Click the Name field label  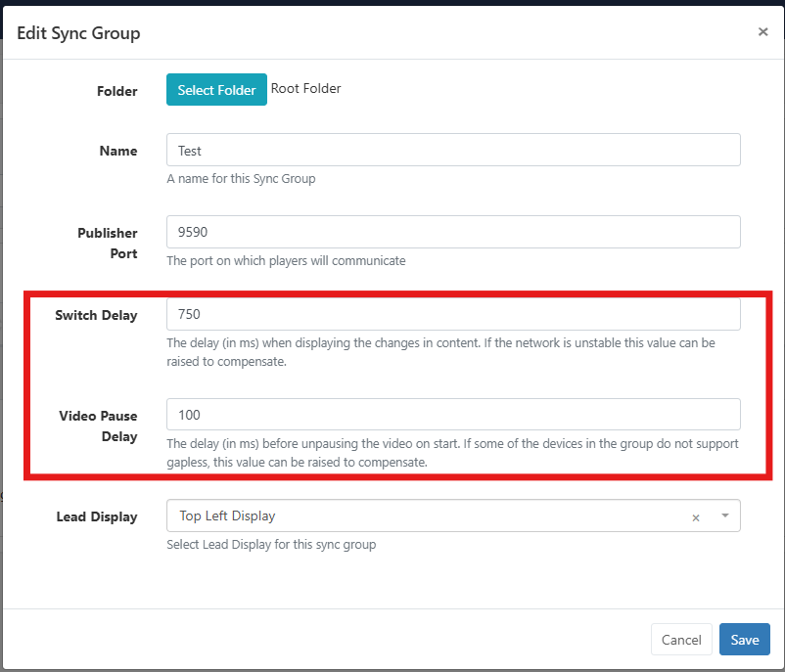pos(118,151)
